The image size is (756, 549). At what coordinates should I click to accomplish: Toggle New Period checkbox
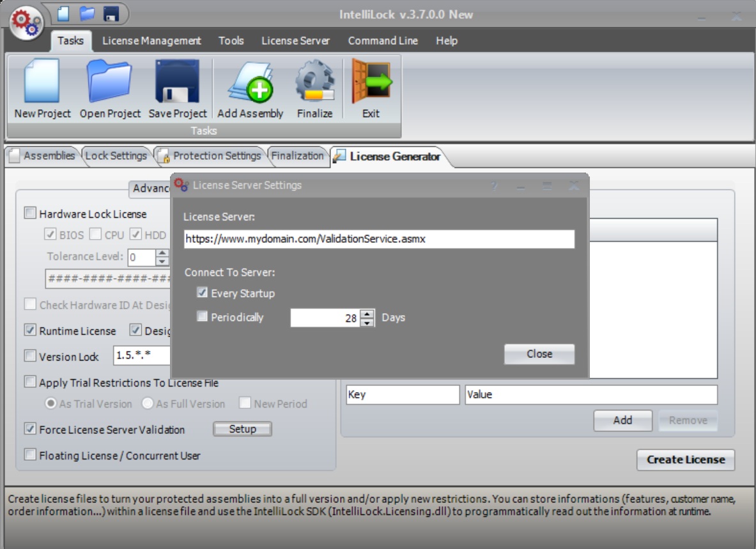tap(245, 403)
